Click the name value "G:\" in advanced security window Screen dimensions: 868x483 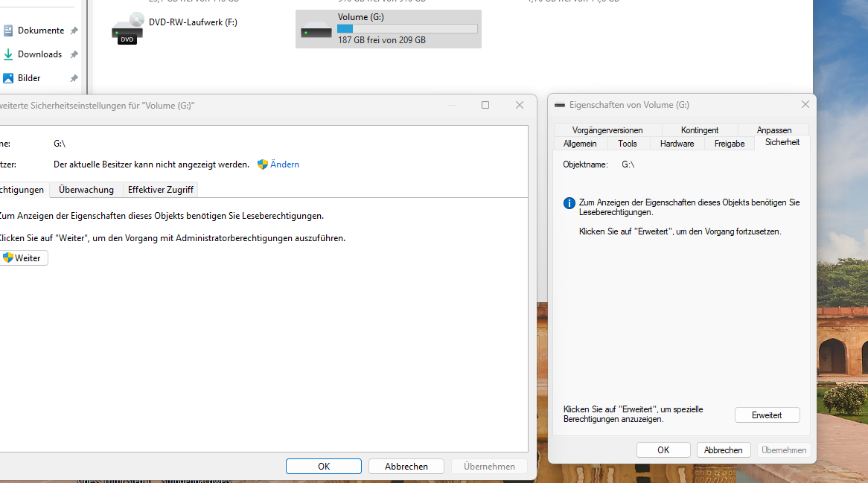[60, 144]
